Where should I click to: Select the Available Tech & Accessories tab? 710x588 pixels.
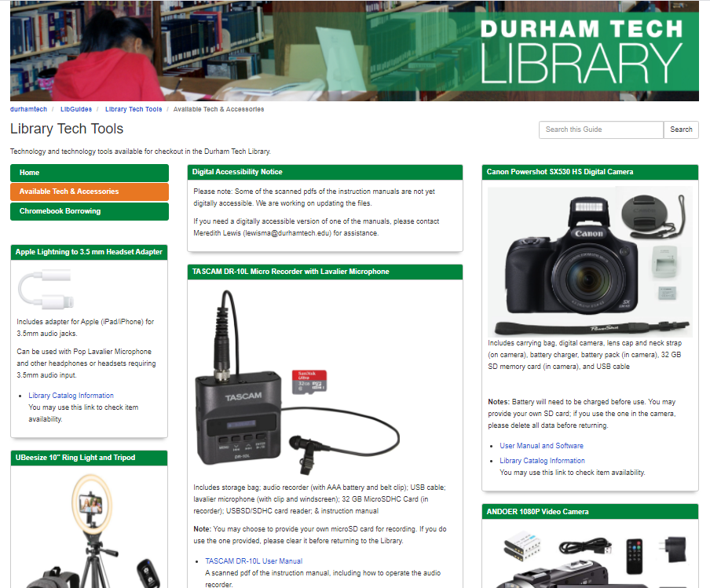coord(89,192)
